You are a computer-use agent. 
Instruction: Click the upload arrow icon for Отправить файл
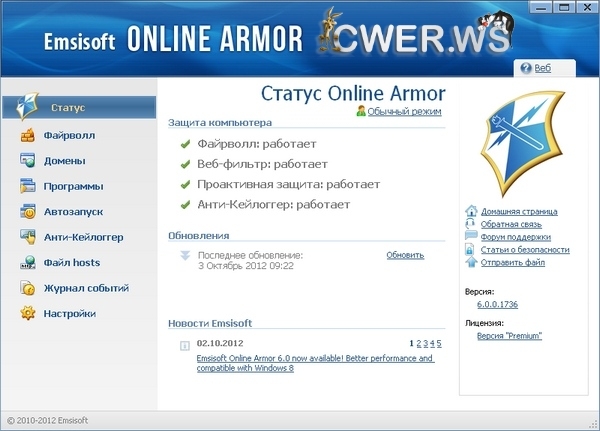coord(471,262)
